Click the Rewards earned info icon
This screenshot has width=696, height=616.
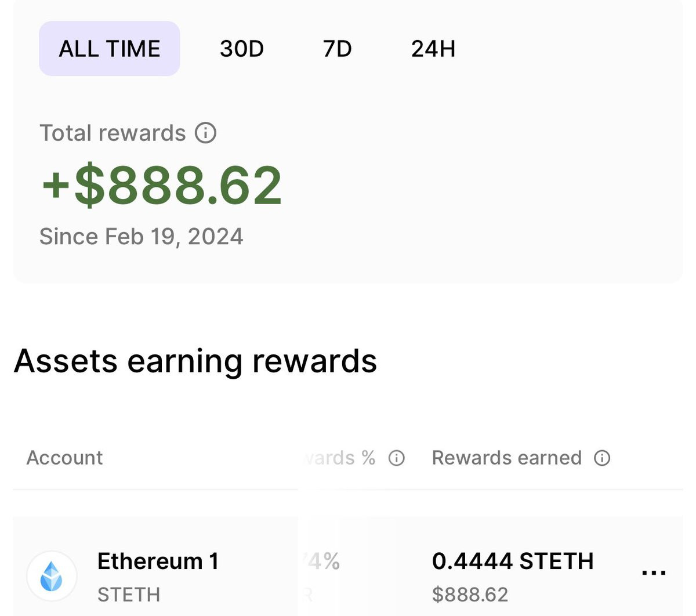pos(602,458)
